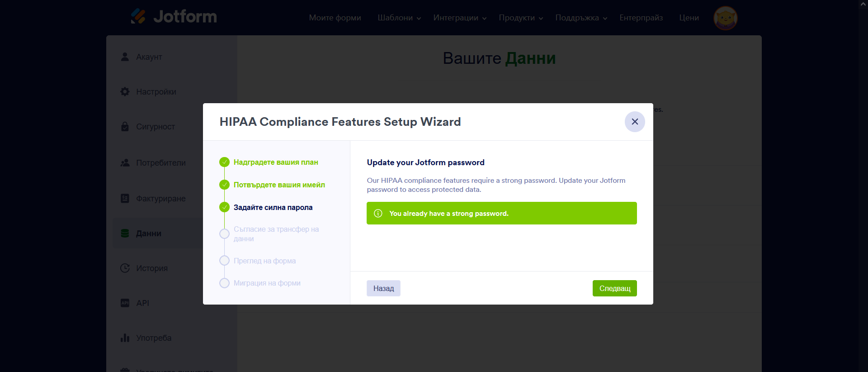Select wizard step Съгласие за трансфер на данни
Viewport: 868px width, 372px height.
coord(276,234)
